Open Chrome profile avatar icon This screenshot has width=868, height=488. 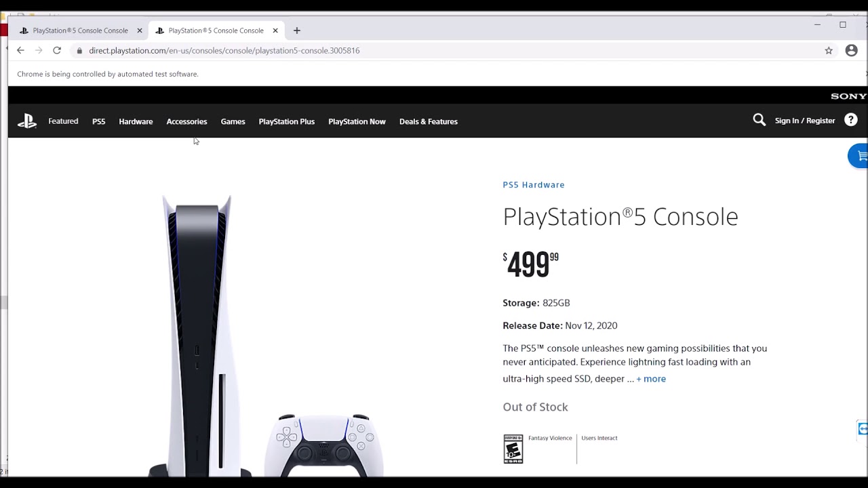click(852, 50)
